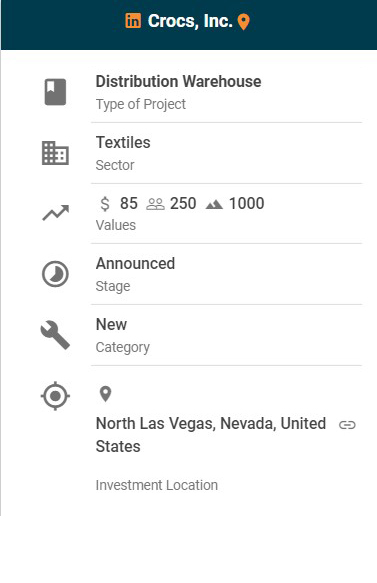This screenshot has width=377, height=583.
Task: Click the Sector building icon
Action: (x=55, y=153)
